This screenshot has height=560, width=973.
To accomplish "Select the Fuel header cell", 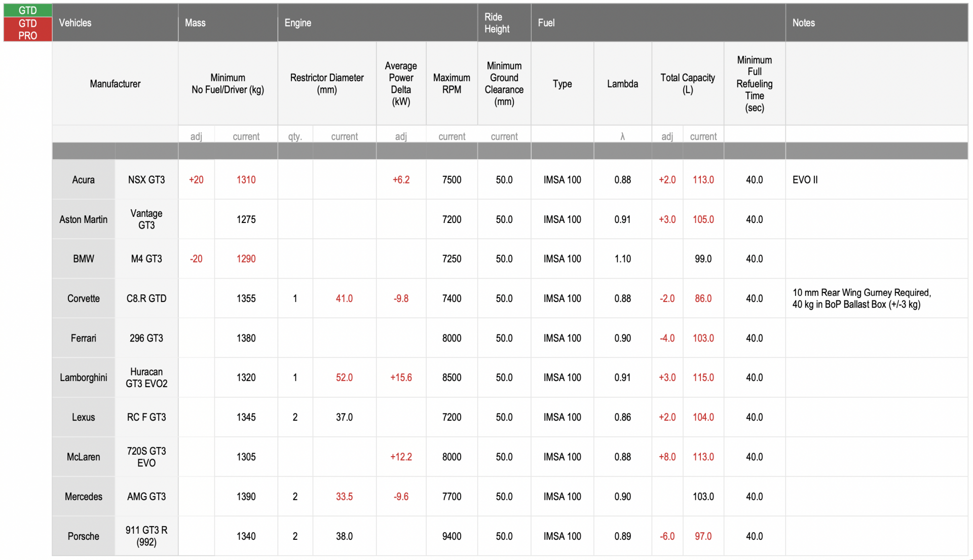I will [x=658, y=23].
